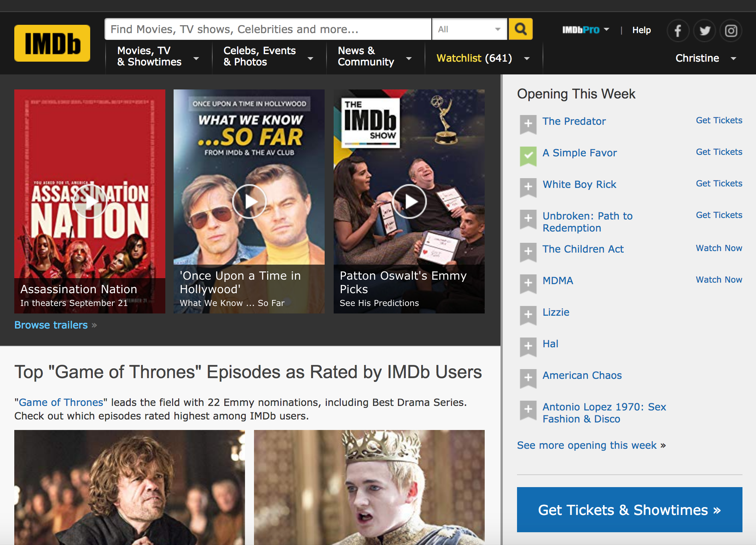Expand Celebs, Events & Photos menu arrow
Viewport: 756px width, 545px height.
pos(310,59)
